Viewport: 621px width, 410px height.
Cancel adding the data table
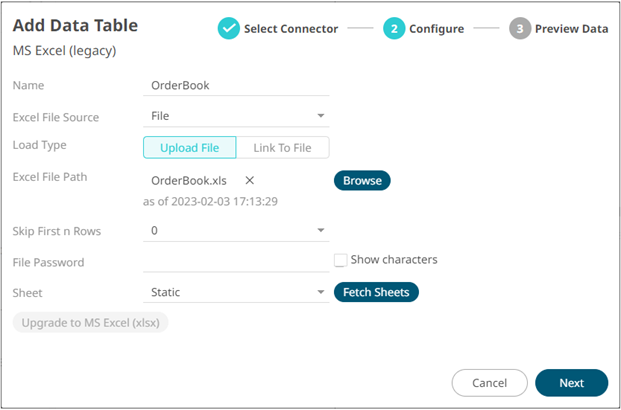pyautogui.click(x=490, y=383)
